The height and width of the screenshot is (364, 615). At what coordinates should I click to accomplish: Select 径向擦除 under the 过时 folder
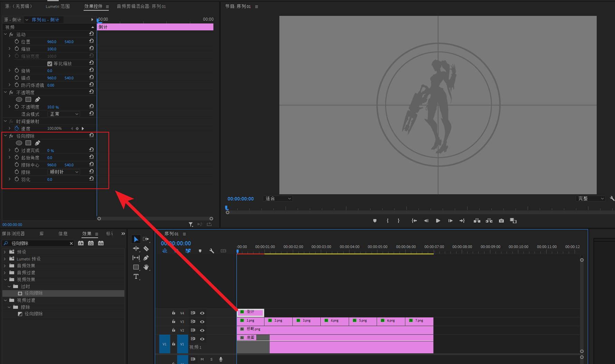pos(33,293)
